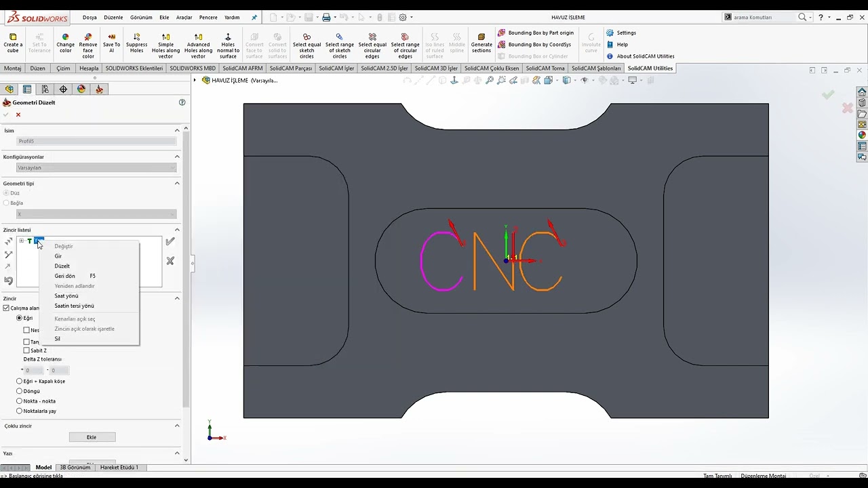Viewport: 868px width, 488px height.
Task: Select the Change color tool
Action: coord(65,45)
